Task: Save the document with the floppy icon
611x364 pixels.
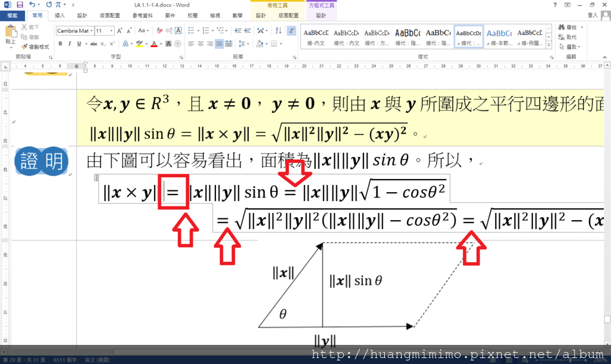Action: (20, 5)
